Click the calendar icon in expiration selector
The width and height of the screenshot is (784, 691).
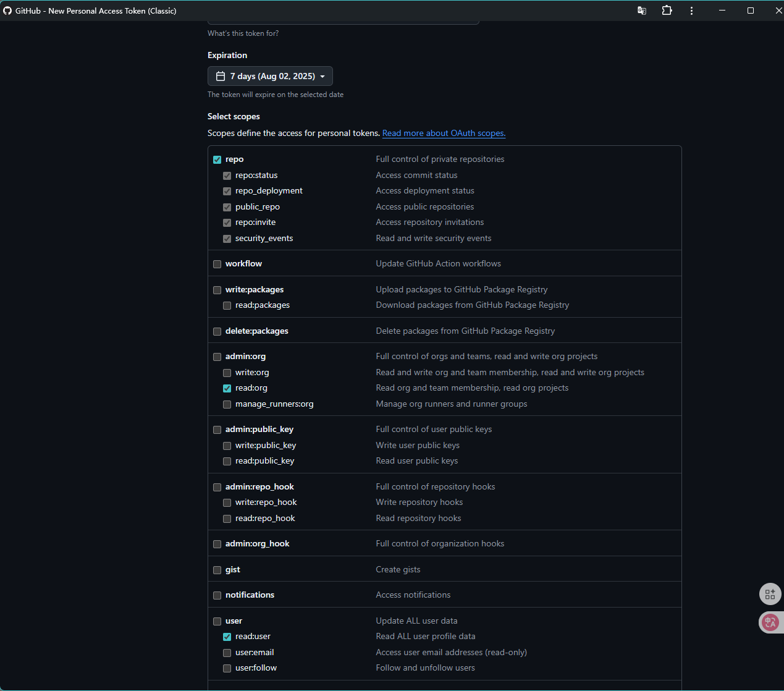pos(221,76)
